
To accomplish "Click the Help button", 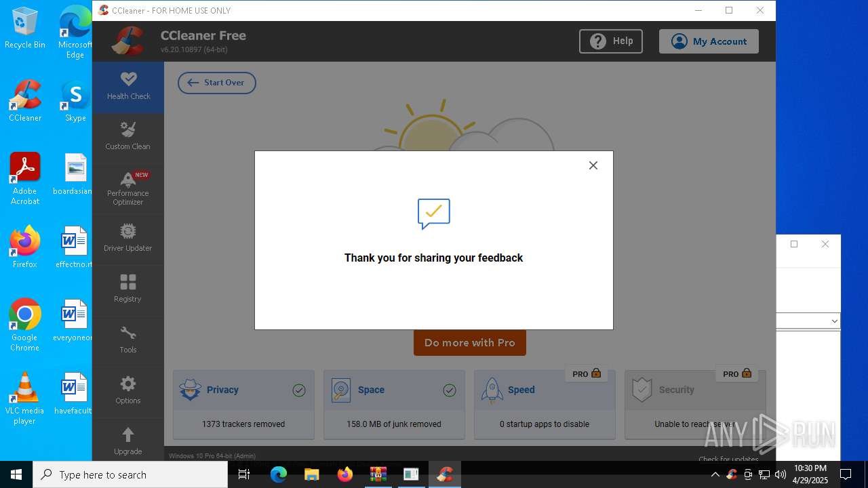I will click(x=611, y=41).
